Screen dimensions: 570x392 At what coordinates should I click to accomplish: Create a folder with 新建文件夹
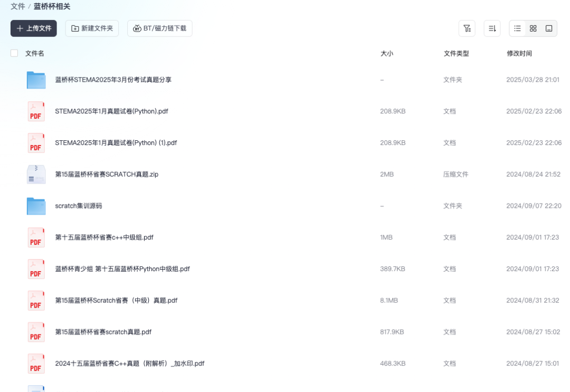92,28
